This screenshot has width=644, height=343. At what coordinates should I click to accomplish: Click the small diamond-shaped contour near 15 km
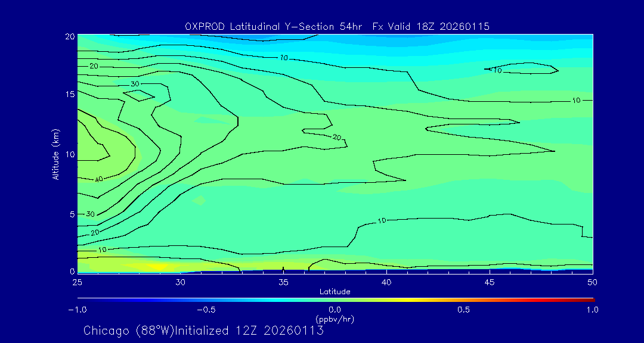click(x=139, y=94)
